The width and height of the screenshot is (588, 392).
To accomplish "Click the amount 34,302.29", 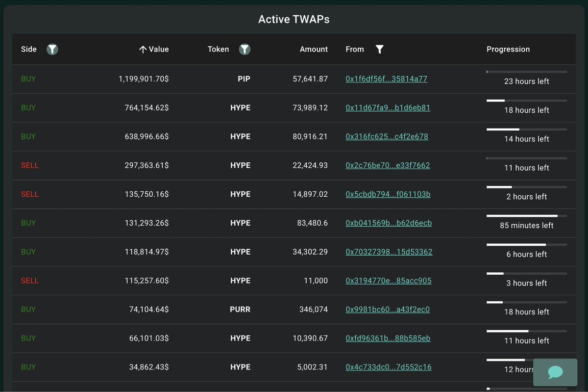I will (310, 252).
